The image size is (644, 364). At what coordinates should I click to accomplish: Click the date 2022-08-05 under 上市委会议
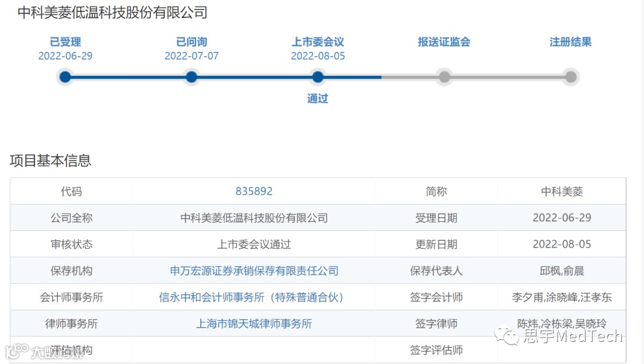318,56
